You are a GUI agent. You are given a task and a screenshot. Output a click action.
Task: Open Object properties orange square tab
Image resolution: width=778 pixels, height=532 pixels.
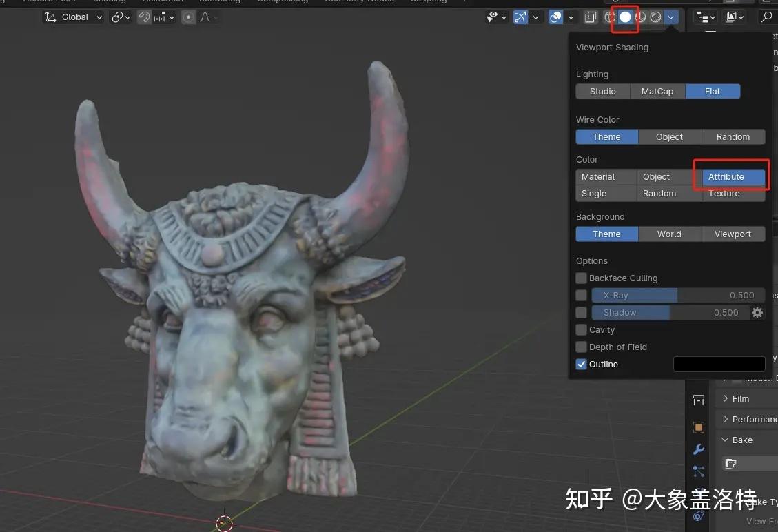point(699,427)
